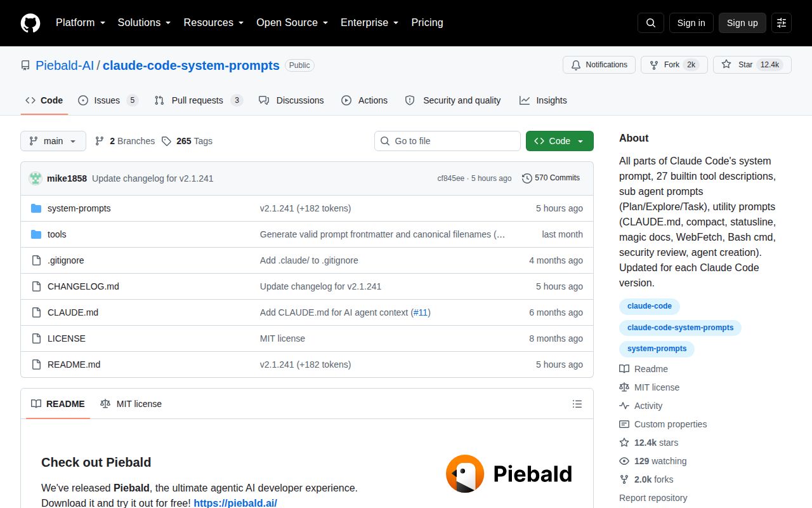View the 265 Tags link
812x508 pixels.
[187, 141]
